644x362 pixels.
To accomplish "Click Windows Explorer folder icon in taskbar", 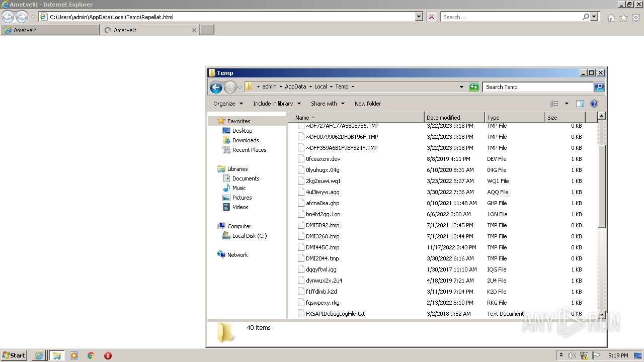I will 57,355.
